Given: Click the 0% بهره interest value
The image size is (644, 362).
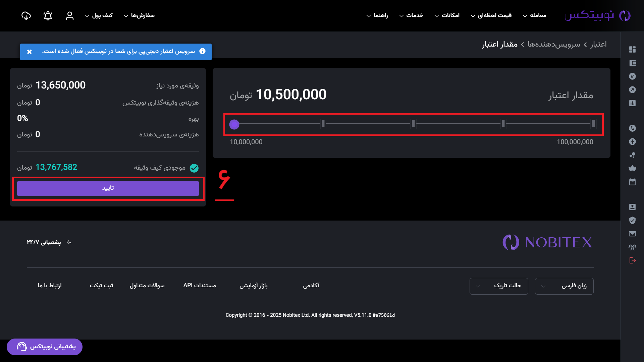Looking at the screenshot, I should click(x=22, y=118).
